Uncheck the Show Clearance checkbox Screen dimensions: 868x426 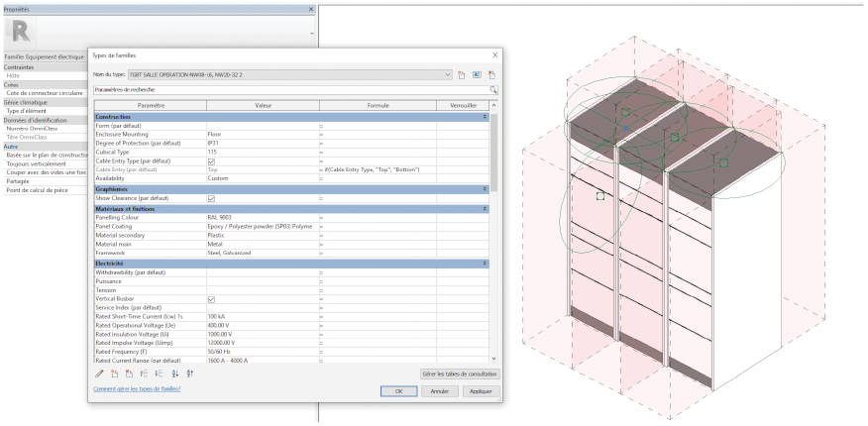point(211,198)
